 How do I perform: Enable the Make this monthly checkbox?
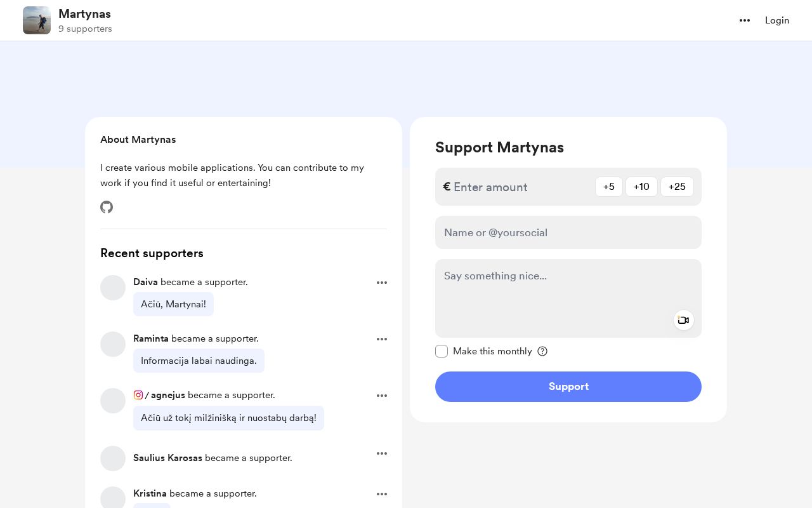pos(442,351)
